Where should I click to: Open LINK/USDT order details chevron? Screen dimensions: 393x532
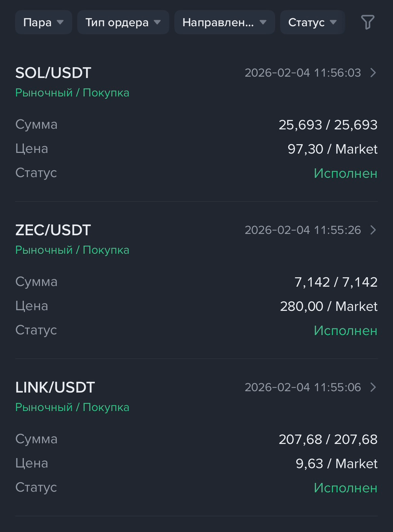(373, 387)
